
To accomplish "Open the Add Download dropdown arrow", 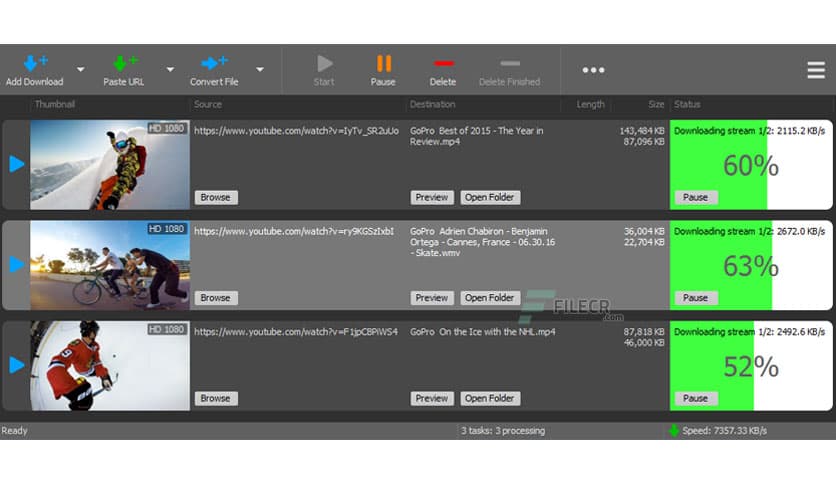I will pyautogui.click(x=81, y=69).
